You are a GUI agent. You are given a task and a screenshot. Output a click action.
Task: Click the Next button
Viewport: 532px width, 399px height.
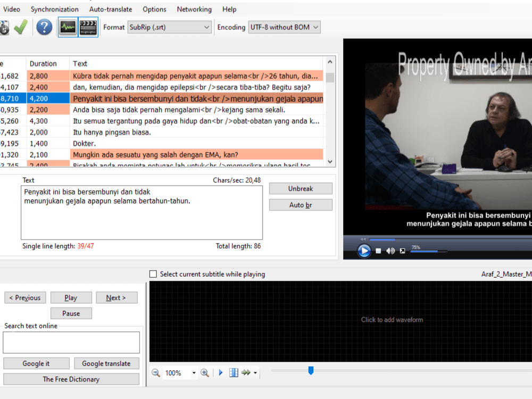(117, 297)
